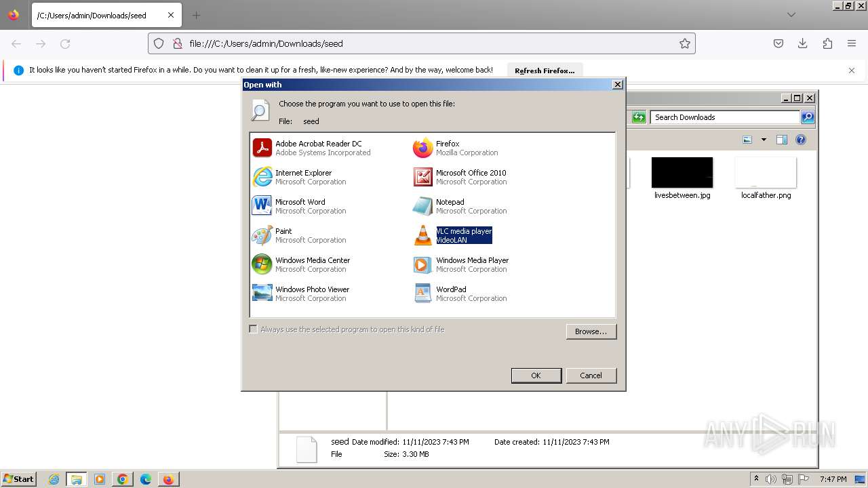This screenshot has height=488, width=868.
Task: Click the Explorer search magnifier button
Action: (807, 117)
